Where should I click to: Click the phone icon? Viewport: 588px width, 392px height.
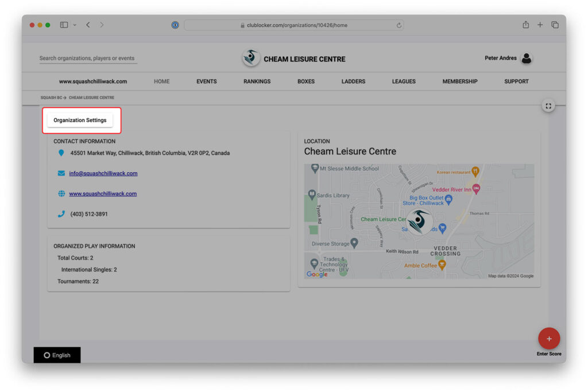[x=61, y=214]
